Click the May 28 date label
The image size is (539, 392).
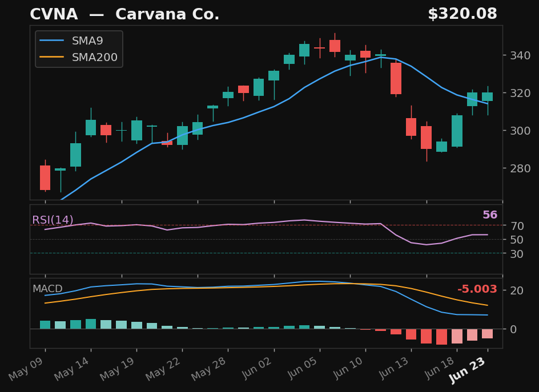[x=209, y=369]
